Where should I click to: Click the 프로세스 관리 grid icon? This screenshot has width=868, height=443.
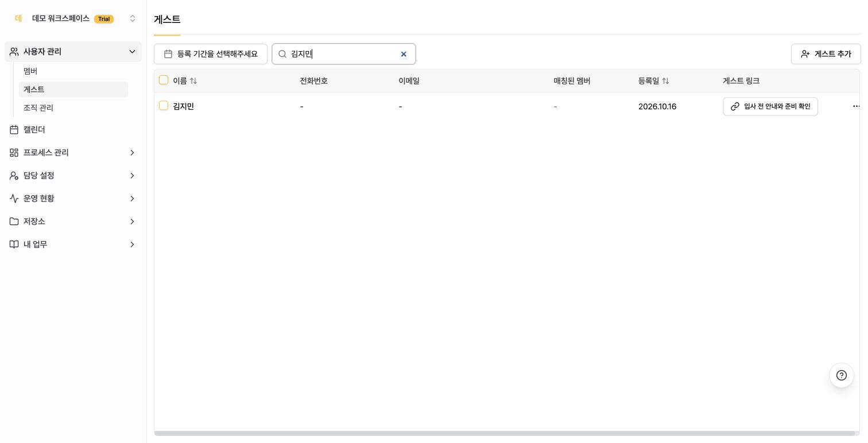[14, 153]
